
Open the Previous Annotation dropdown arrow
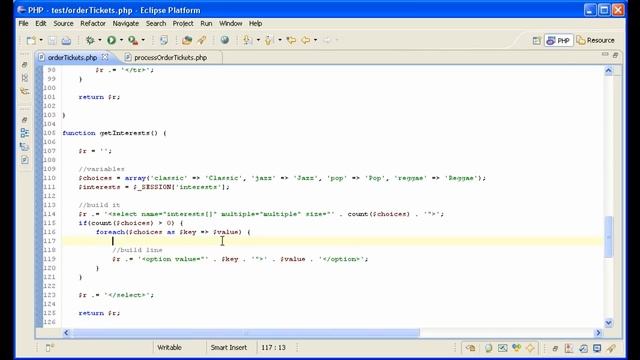(x=280, y=40)
